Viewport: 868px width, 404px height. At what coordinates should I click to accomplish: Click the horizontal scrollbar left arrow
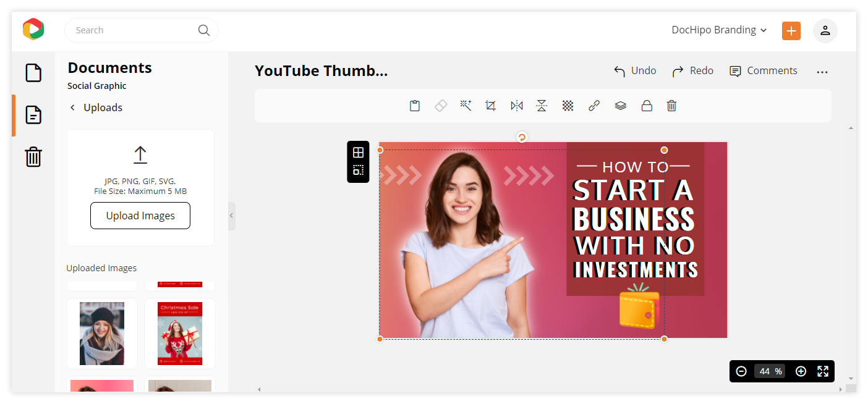259,389
